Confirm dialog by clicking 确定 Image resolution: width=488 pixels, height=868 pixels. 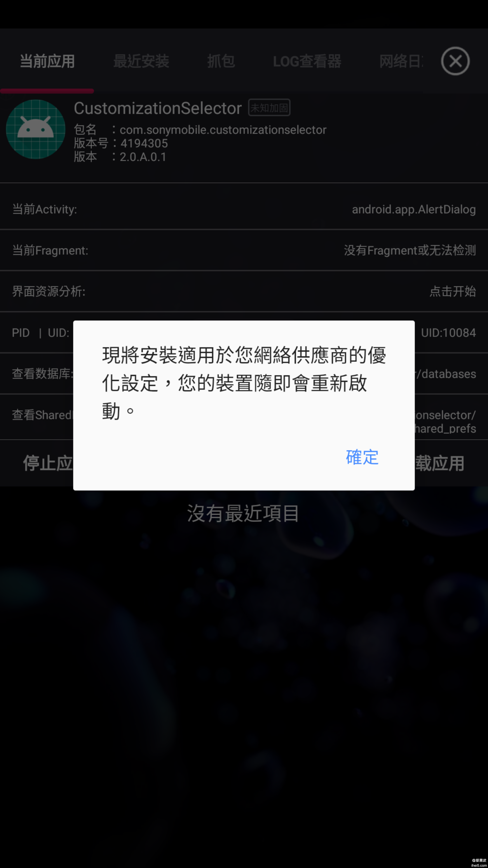[x=362, y=457]
